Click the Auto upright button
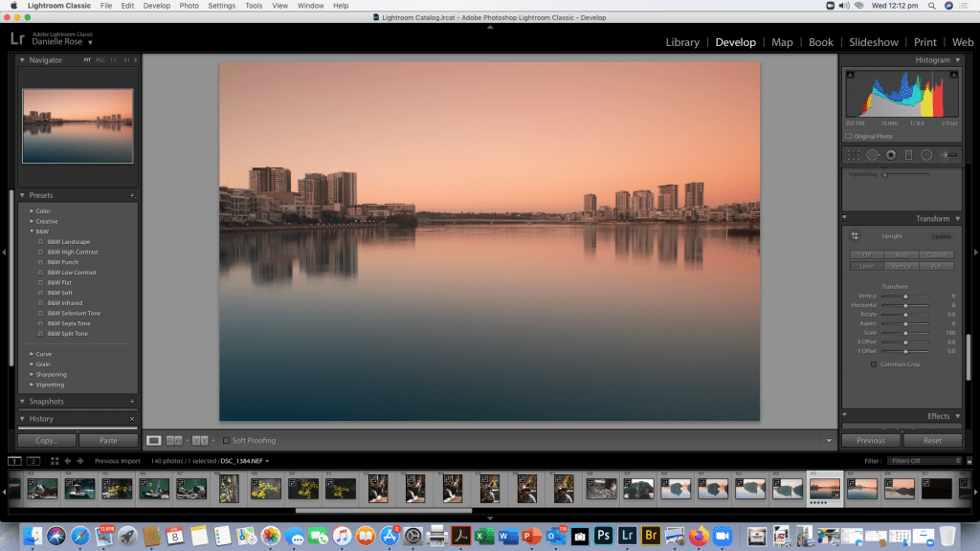Viewport: 980px width, 551px height. [x=902, y=255]
